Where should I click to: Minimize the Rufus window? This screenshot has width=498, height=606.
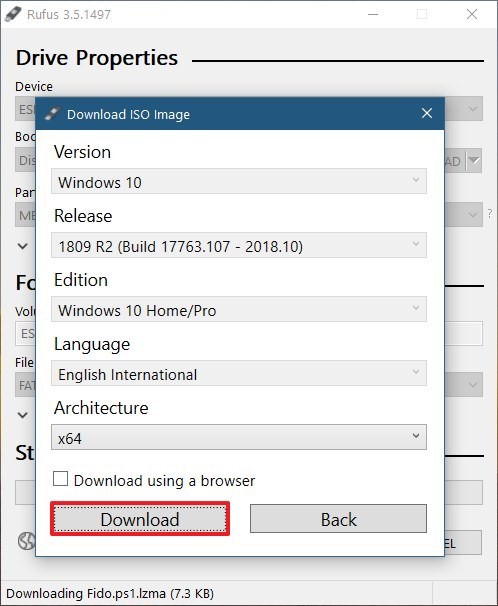373,14
